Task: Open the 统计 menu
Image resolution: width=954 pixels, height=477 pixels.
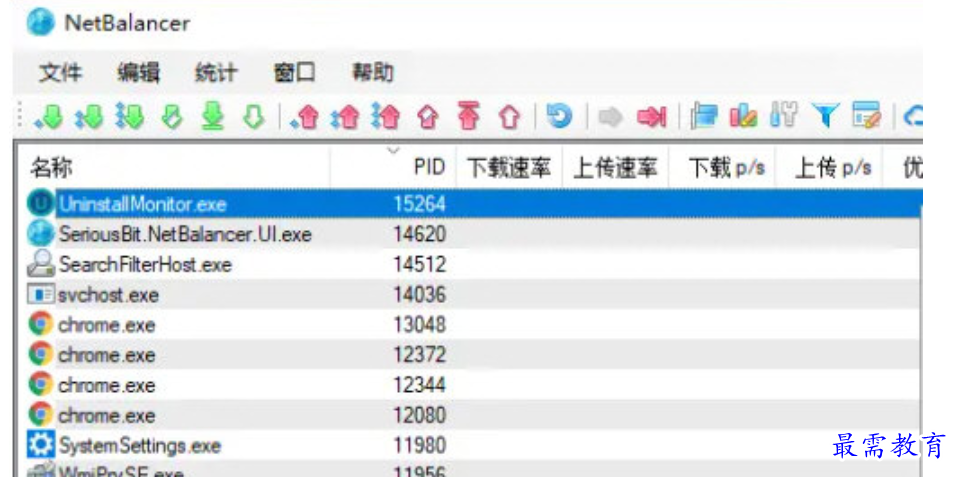Action: point(217,73)
